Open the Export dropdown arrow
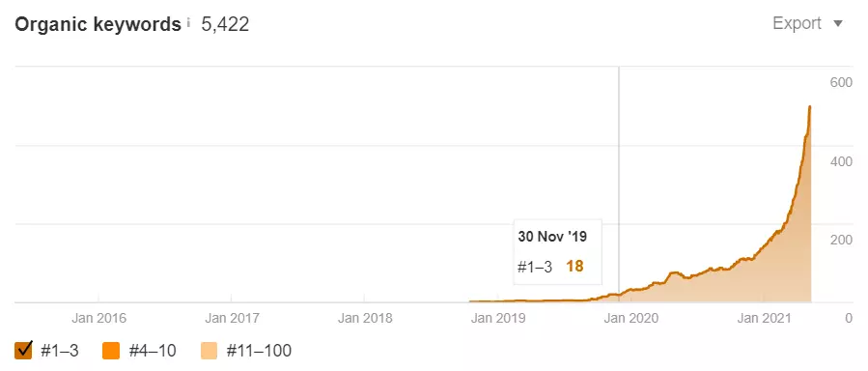This screenshot has width=868, height=371. 837,24
